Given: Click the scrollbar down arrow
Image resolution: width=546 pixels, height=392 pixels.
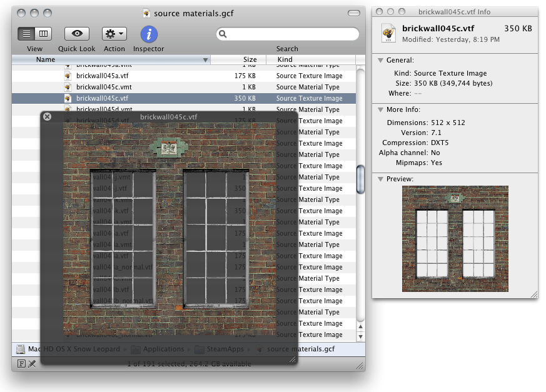Looking at the screenshot, I should [360, 336].
